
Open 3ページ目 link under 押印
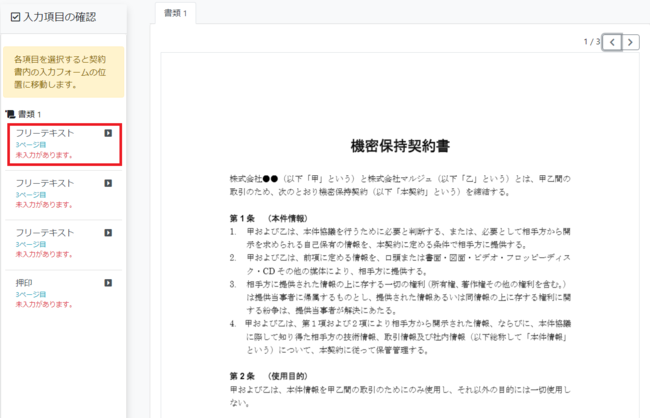click(29, 294)
